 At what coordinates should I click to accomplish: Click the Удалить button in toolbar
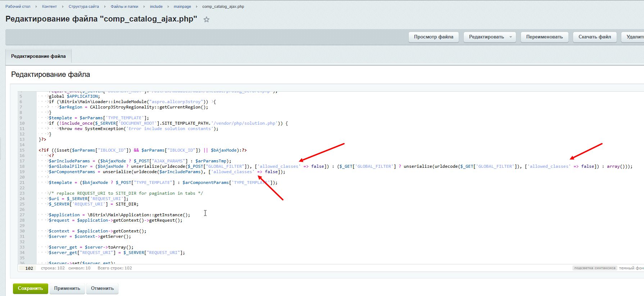coord(635,37)
